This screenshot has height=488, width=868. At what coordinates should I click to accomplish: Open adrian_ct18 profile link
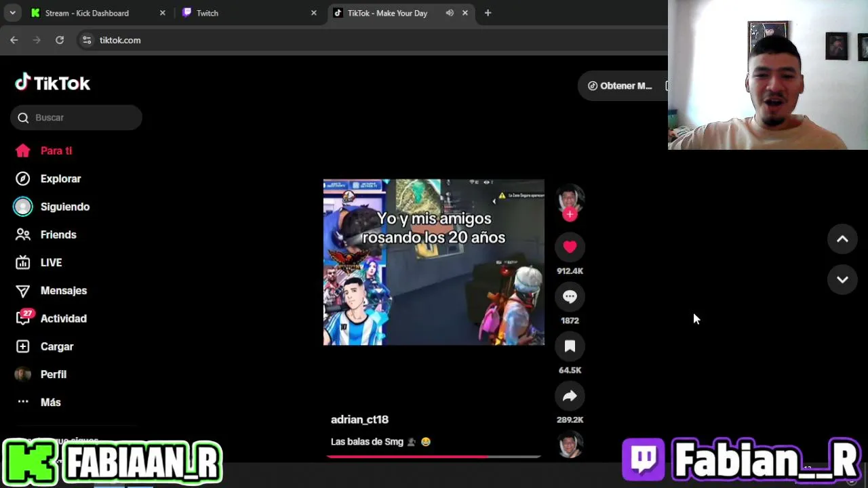(x=359, y=420)
